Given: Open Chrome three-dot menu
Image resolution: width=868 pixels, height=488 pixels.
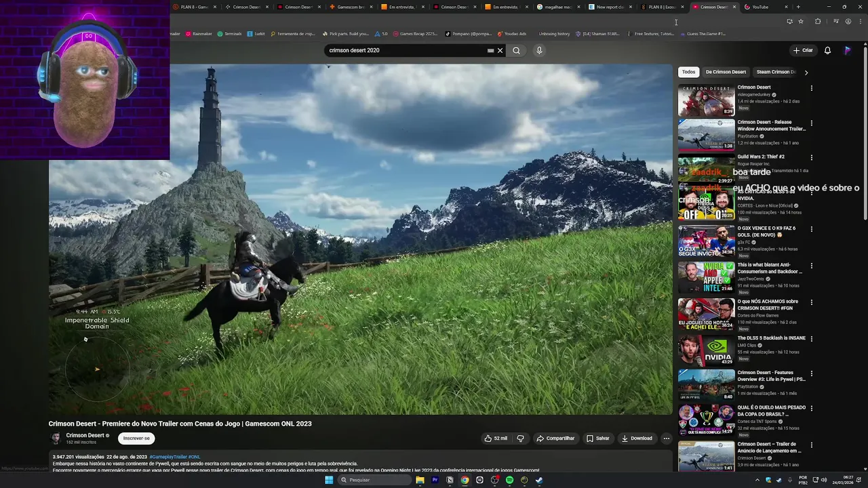Looking at the screenshot, I should pyautogui.click(x=859, y=21).
